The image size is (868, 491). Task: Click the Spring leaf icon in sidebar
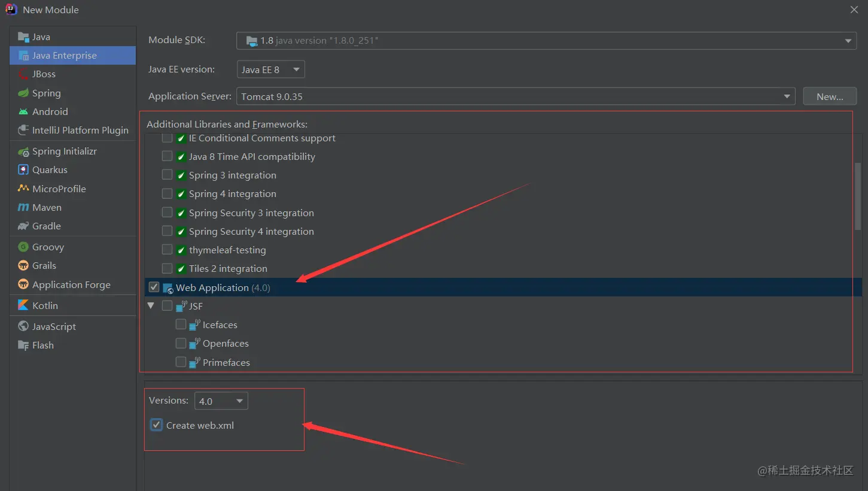click(x=23, y=93)
